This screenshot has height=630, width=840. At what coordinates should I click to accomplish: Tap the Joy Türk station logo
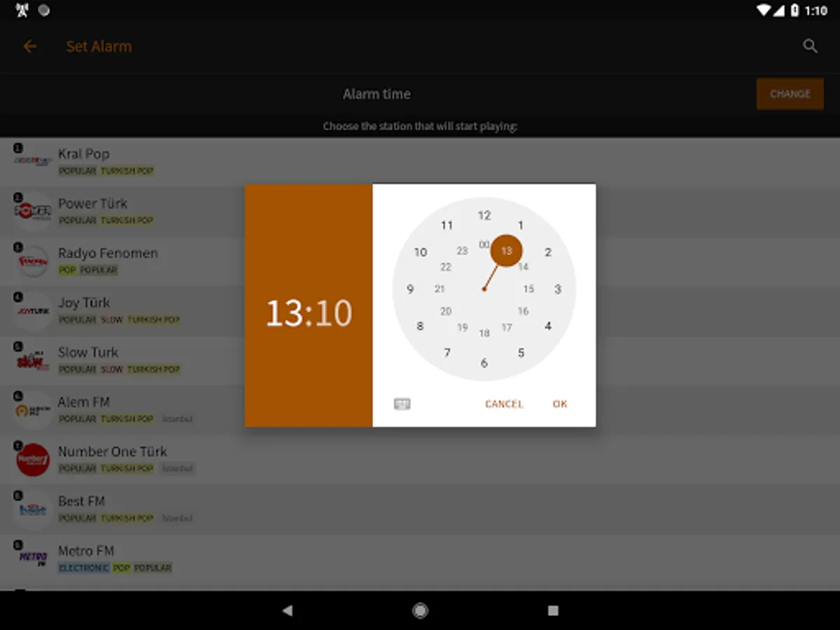coord(32,310)
